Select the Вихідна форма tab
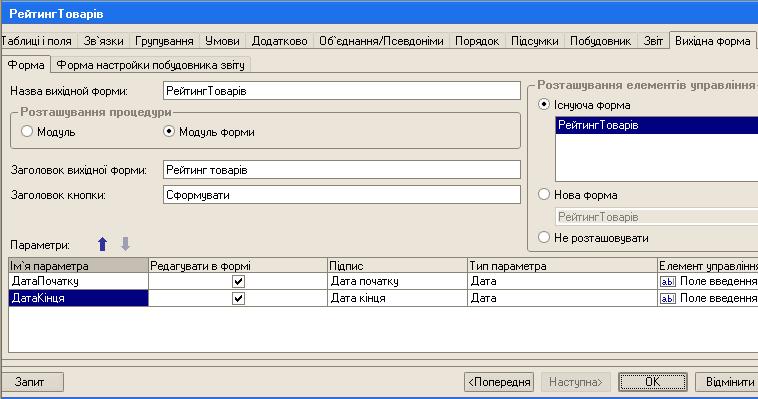 712,41
